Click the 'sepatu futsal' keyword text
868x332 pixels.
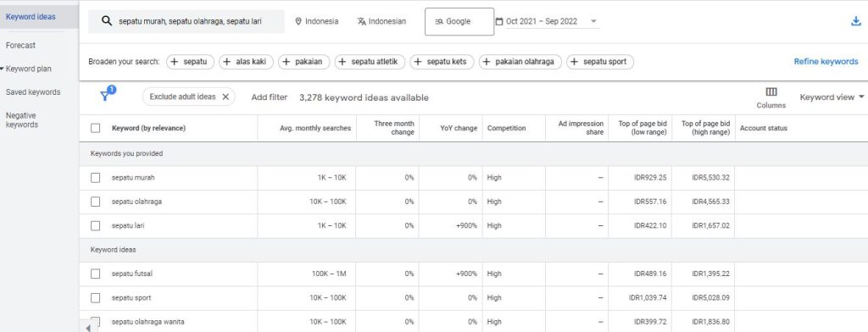(132, 274)
